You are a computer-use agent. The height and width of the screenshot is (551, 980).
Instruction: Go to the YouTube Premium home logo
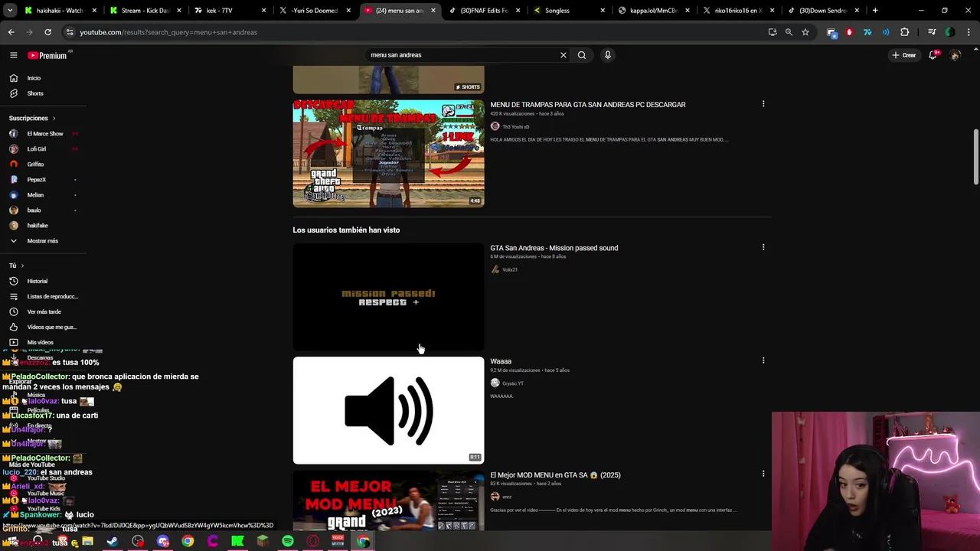[47, 55]
